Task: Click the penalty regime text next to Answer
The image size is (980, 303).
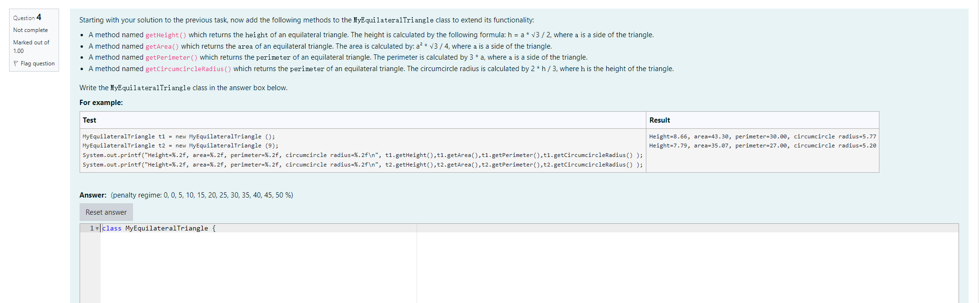Action: point(201,195)
